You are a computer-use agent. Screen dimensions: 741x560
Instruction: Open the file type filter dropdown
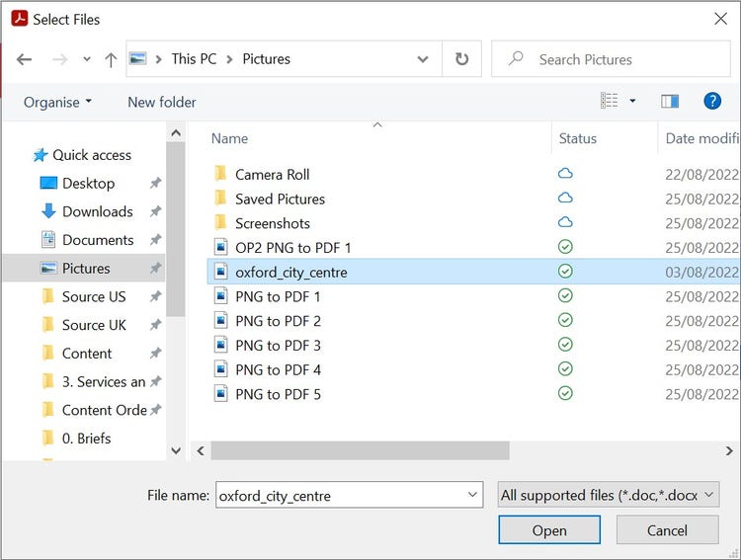[x=609, y=495]
